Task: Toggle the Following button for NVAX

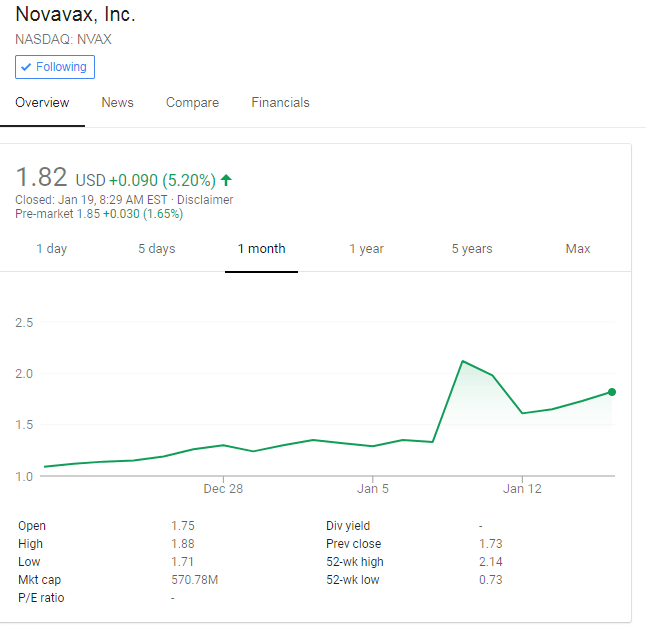Action: click(55, 67)
